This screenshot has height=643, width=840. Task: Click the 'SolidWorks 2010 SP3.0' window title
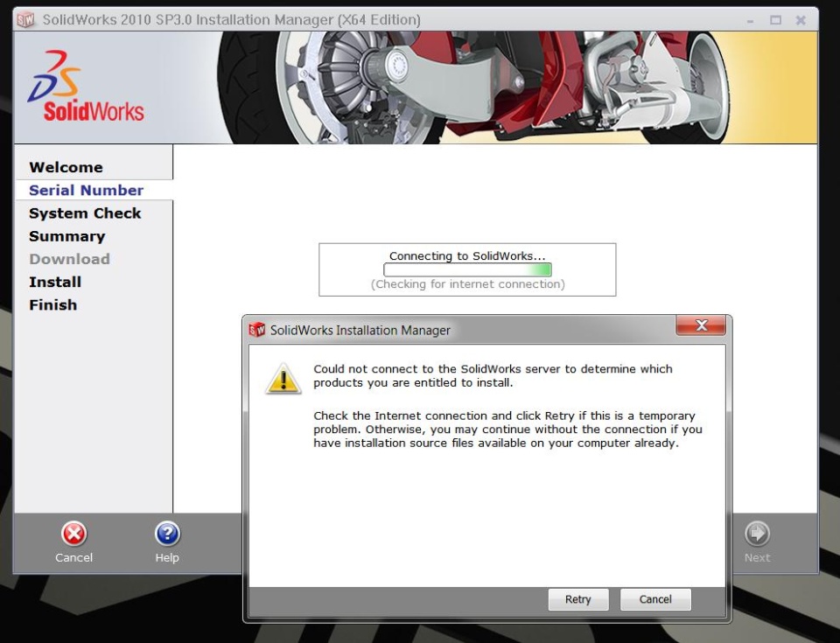231,20
